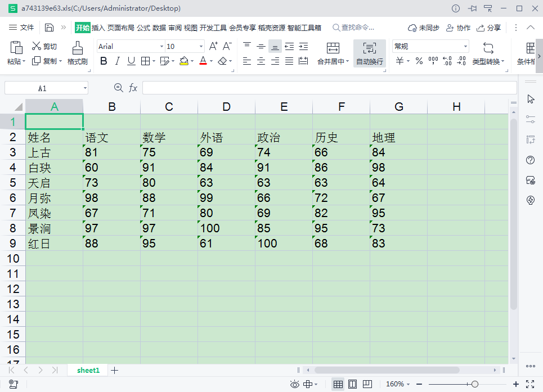Viewport: 543px width, 392px height.
Task: Increase decimal places icon
Action: tap(447, 61)
